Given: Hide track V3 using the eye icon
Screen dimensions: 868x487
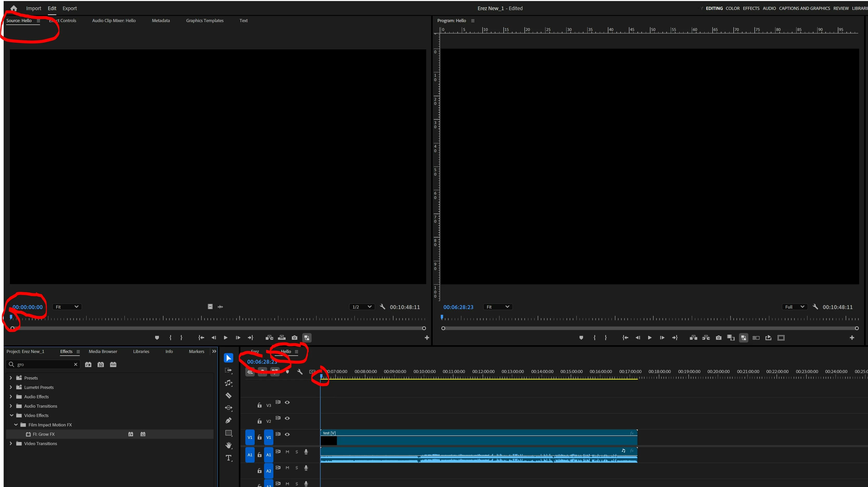Looking at the screenshot, I should [287, 402].
